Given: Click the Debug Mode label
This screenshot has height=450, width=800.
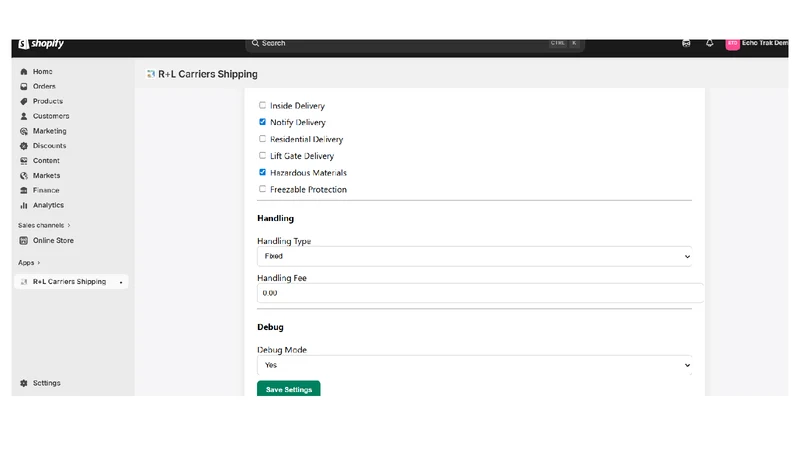Looking at the screenshot, I should pos(282,350).
